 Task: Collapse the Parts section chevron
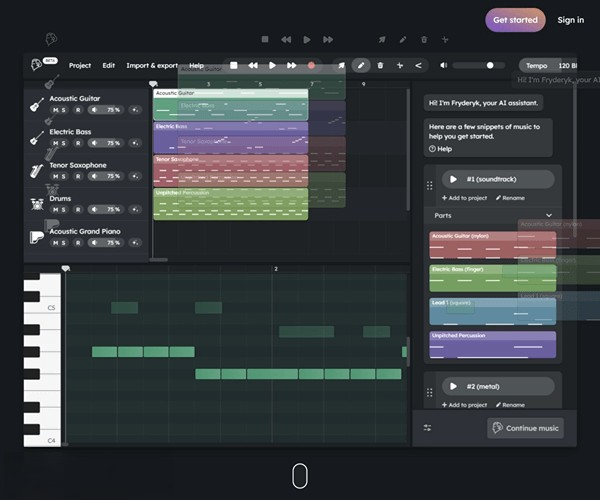[x=549, y=215]
